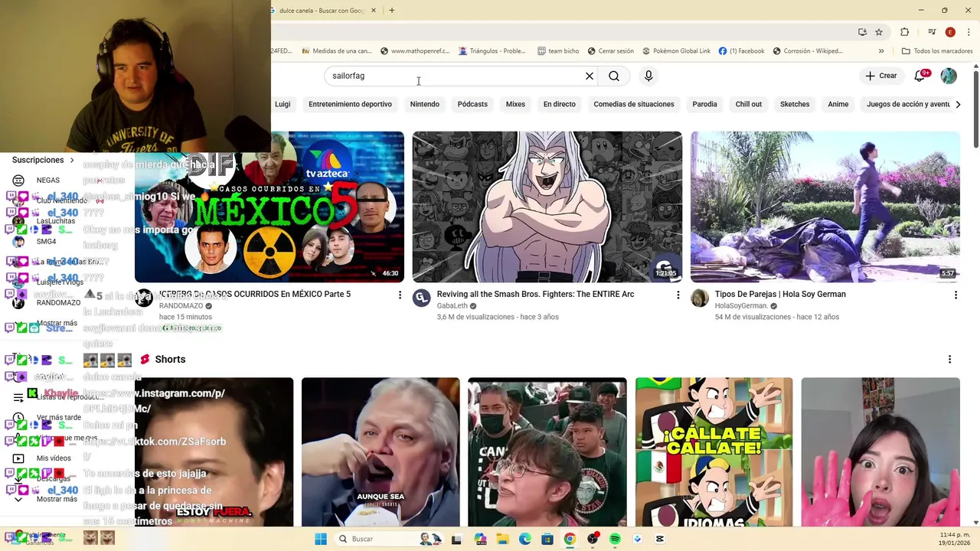The width and height of the screenshot is (980, 551).
Task: Open the Chrome profile E avatar
Action: pos(950,32)
